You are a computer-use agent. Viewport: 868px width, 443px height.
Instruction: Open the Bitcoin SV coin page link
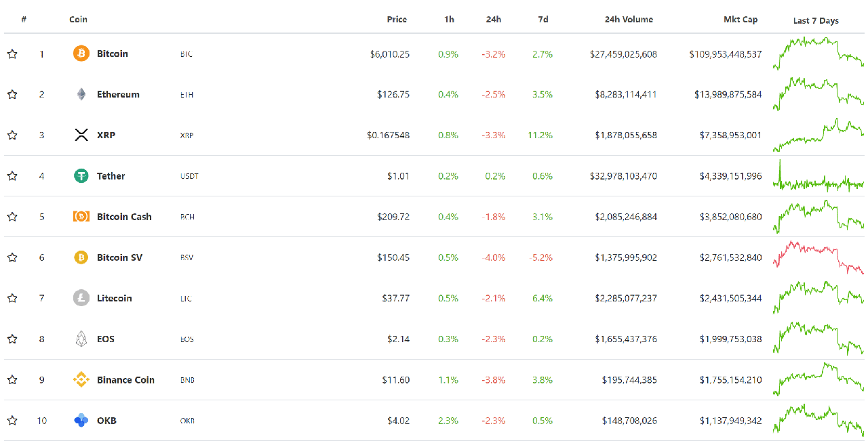point(119,257)
